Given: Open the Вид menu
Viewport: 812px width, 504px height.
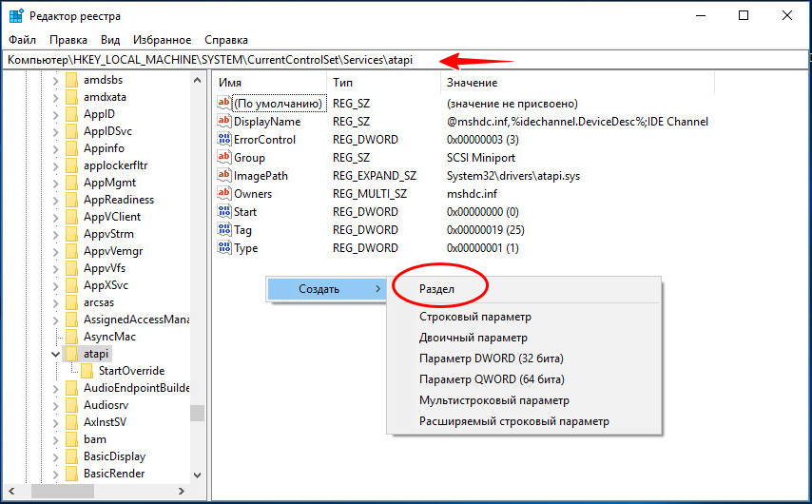Looking at the screenshot, I should 110,40.
